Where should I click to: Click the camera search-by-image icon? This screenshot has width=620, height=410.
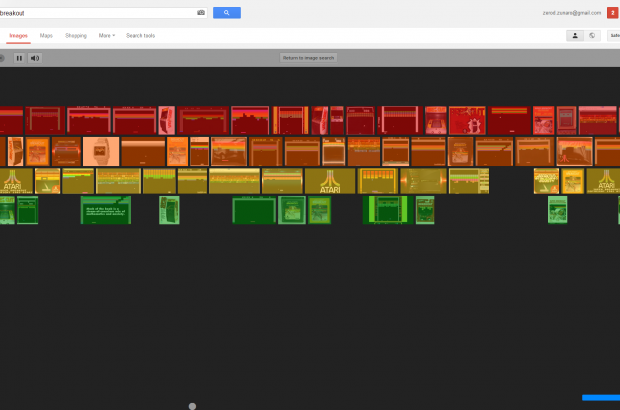[201, 13]
